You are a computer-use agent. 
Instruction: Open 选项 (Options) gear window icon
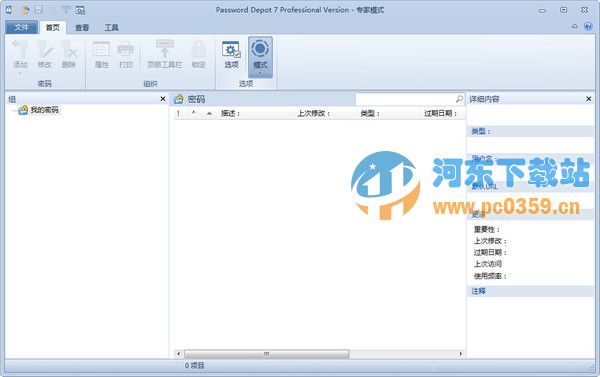pos(231,54)
